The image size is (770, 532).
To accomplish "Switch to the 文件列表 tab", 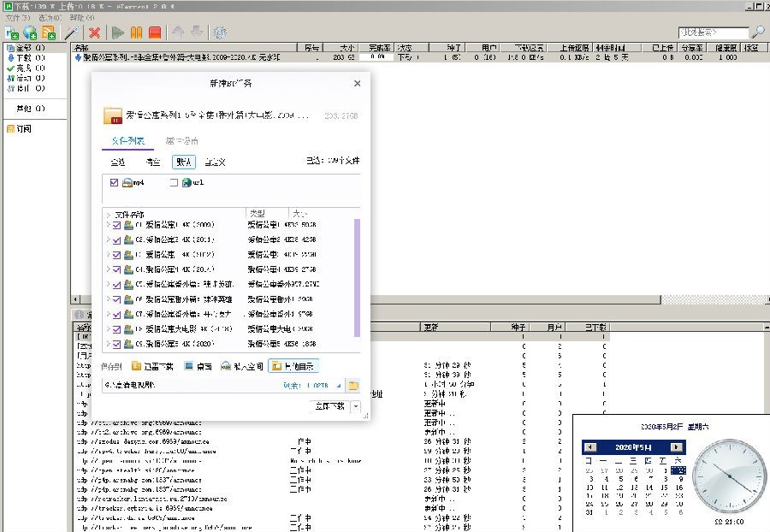I will [127, 141].
